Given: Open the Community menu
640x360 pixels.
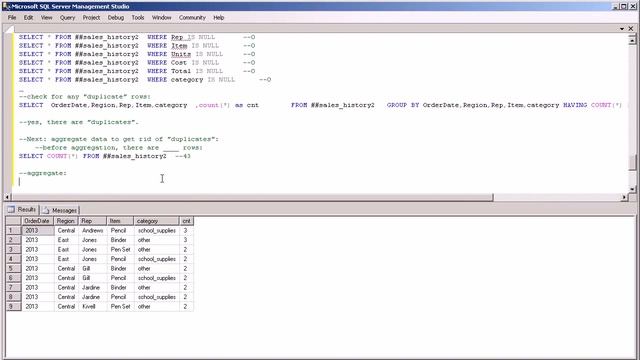Looking at the screenshot, I should 192,18.
